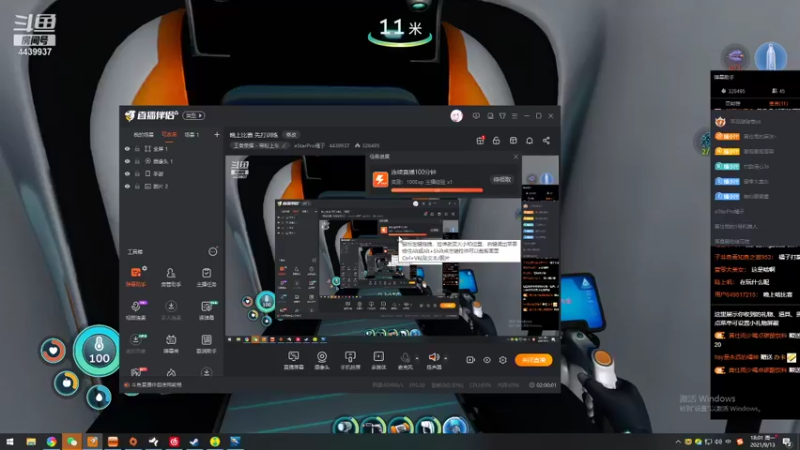Click the layout window icon in the top right toolbar
The image size is (800, 450).
[513, 140]
